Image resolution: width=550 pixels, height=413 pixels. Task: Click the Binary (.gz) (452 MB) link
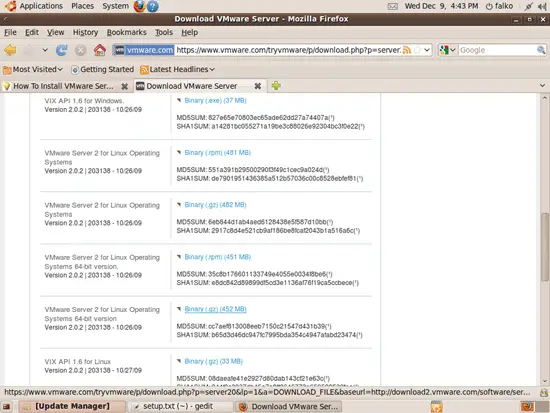coord(215,309)
